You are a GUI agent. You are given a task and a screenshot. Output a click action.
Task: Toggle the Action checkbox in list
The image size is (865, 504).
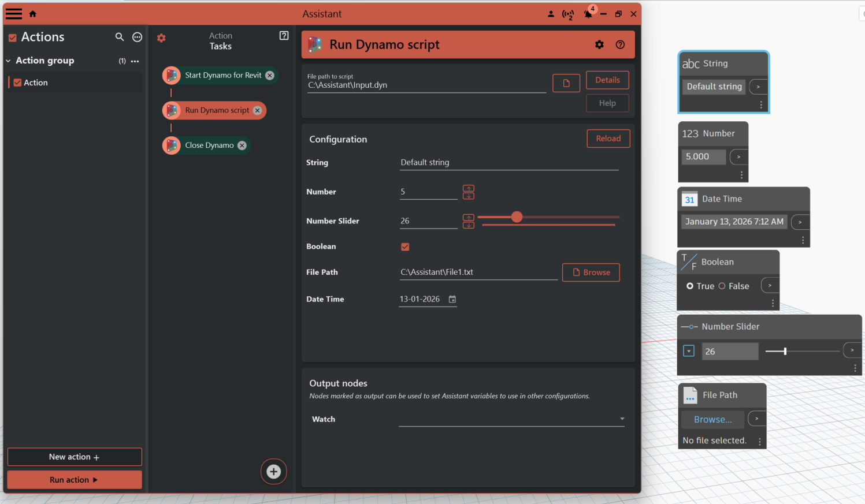(x=18, y=83)
